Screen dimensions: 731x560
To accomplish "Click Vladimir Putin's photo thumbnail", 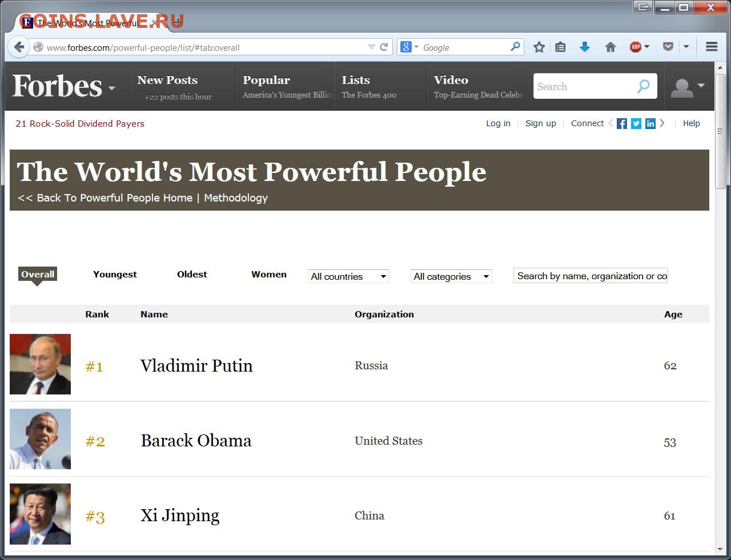I will (40, 364).
